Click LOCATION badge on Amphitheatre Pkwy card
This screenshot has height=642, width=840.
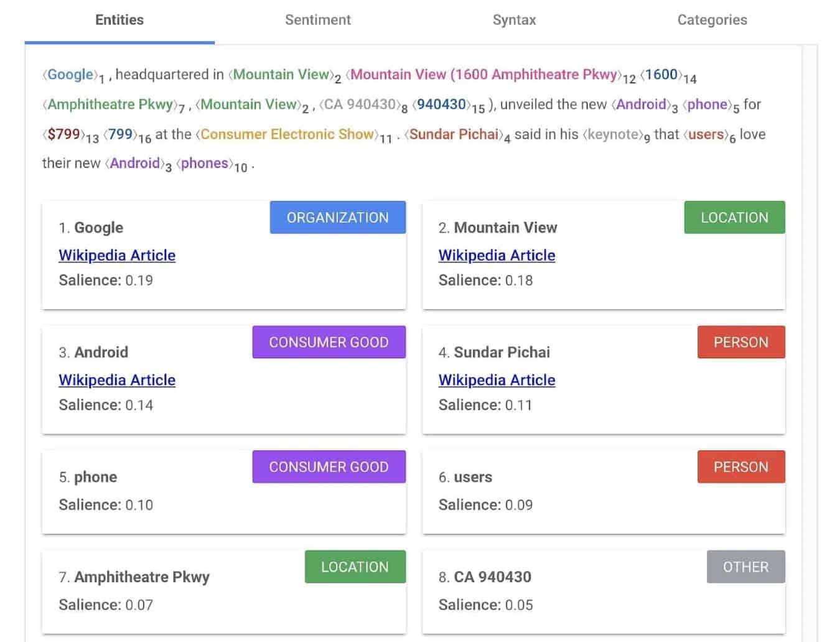pyautogui.click(x=355, y=567)
